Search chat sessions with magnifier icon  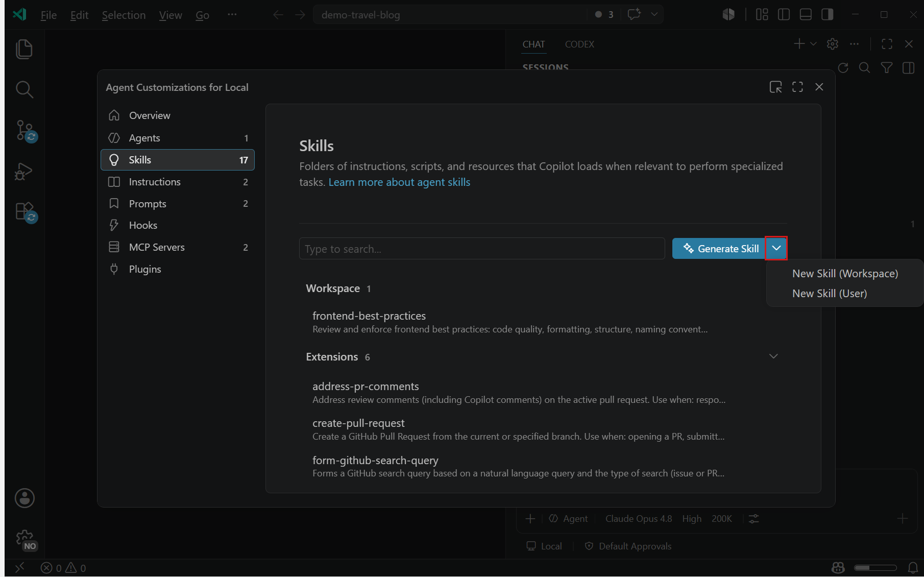pyautogui.click(x=864, y=68)
